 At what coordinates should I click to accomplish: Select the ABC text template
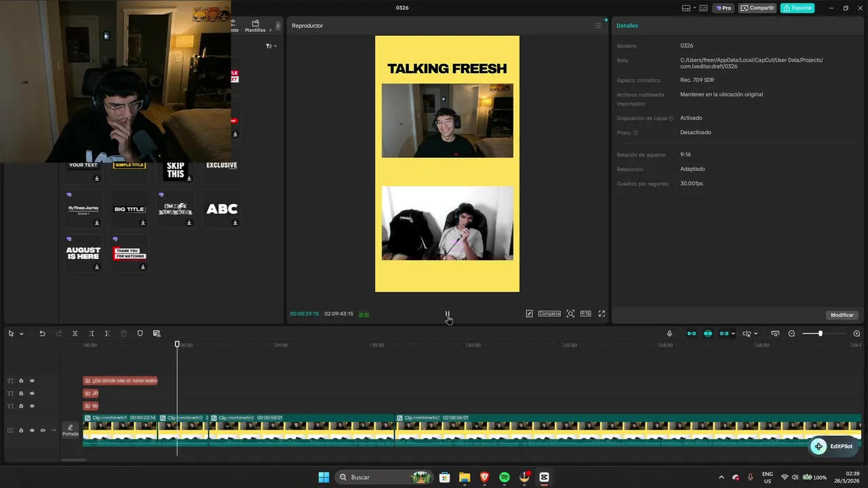point(222,209)
